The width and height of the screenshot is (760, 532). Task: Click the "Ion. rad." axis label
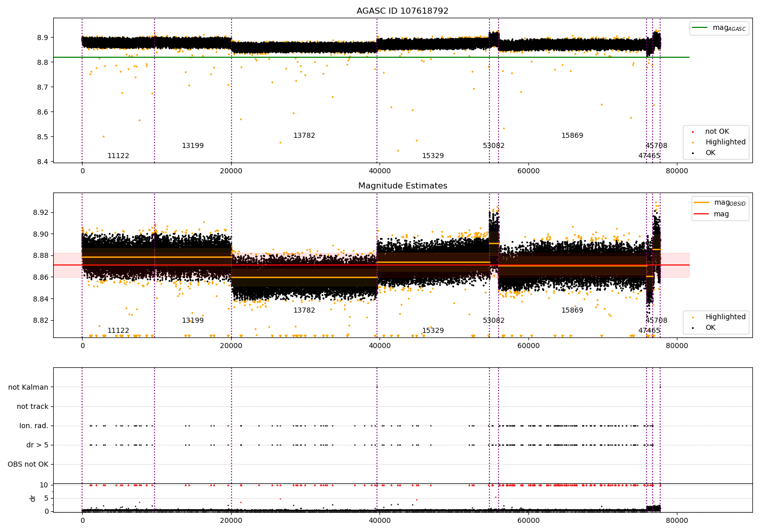coord(34,426)
